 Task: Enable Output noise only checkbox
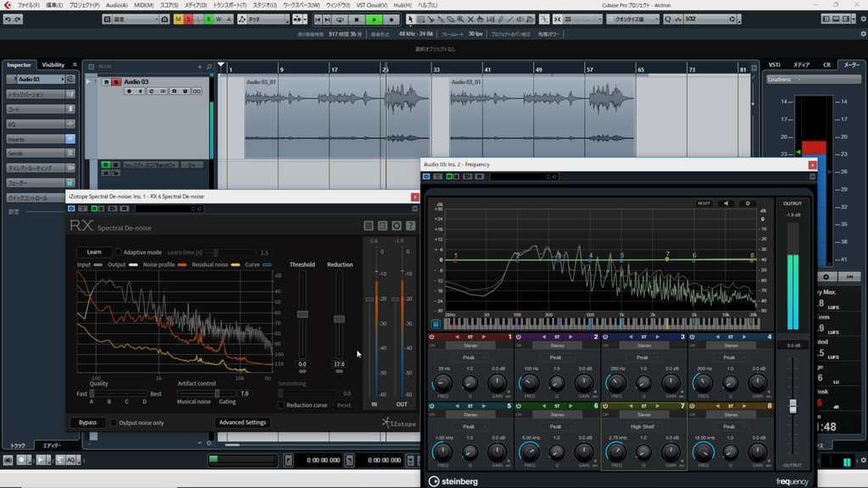114,423
